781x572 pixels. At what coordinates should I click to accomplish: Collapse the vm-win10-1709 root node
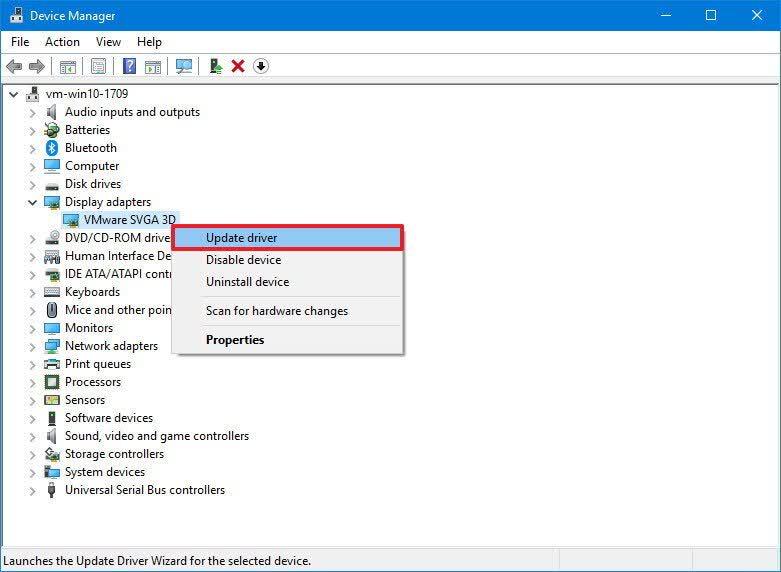[14, 94]
